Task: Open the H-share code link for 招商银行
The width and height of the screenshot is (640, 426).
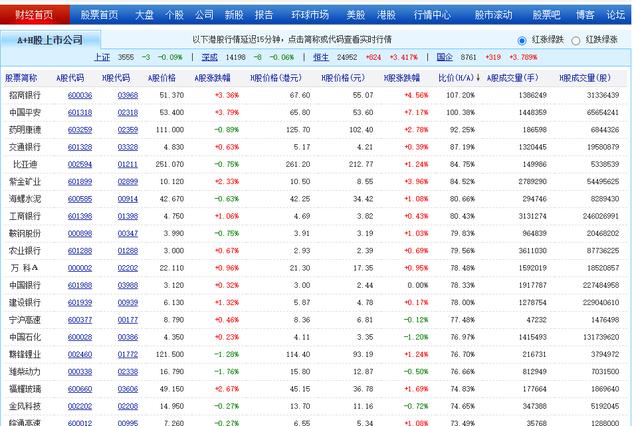Action: (x=128, y=95)
